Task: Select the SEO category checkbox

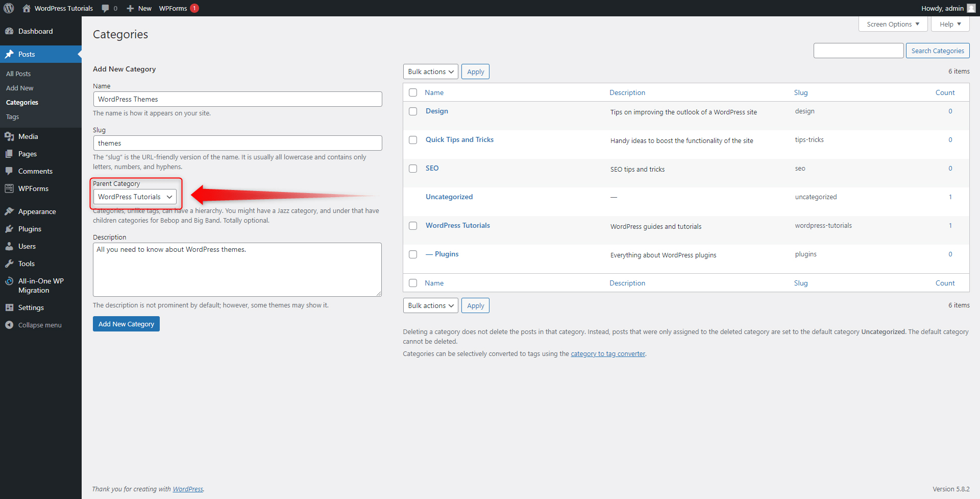Action: coord(413,169)
